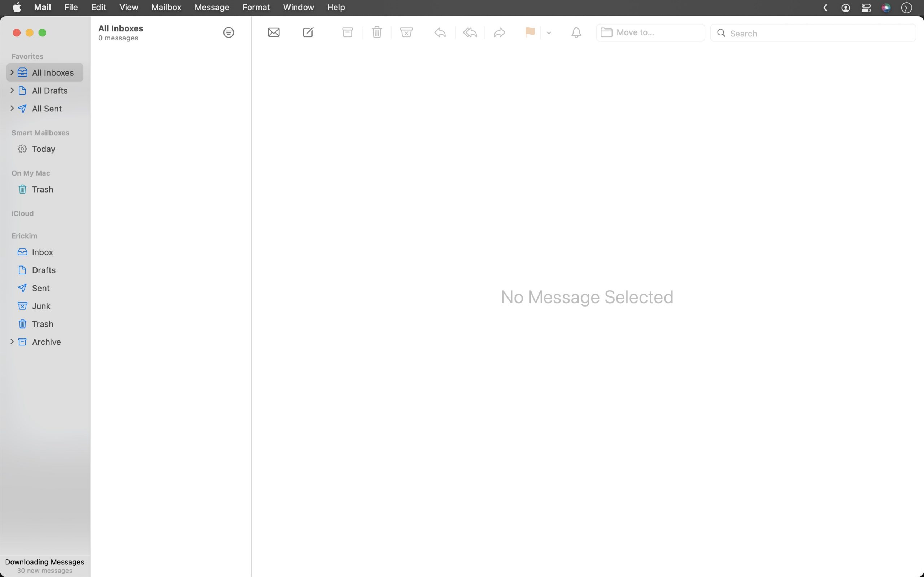
Task: Click the Forward arrow icon
Action: point(500,32)
